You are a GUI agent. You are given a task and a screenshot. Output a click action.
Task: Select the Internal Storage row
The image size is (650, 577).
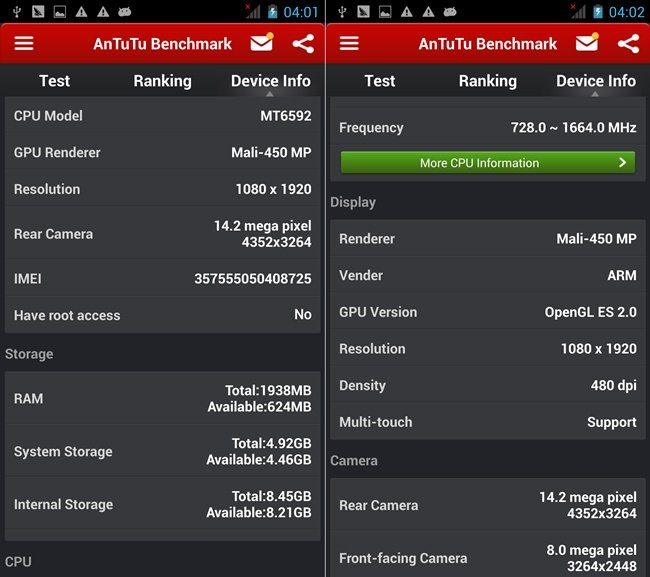click(x=162, y=504)
